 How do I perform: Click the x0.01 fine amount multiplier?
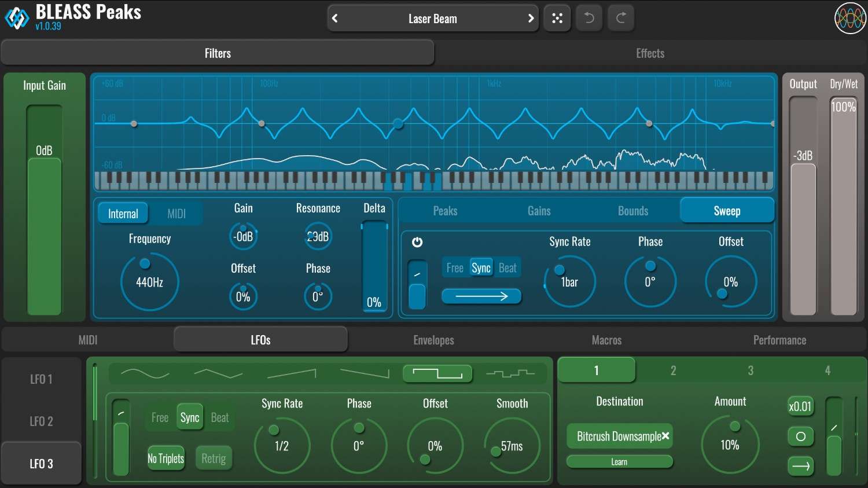point(801,407)
